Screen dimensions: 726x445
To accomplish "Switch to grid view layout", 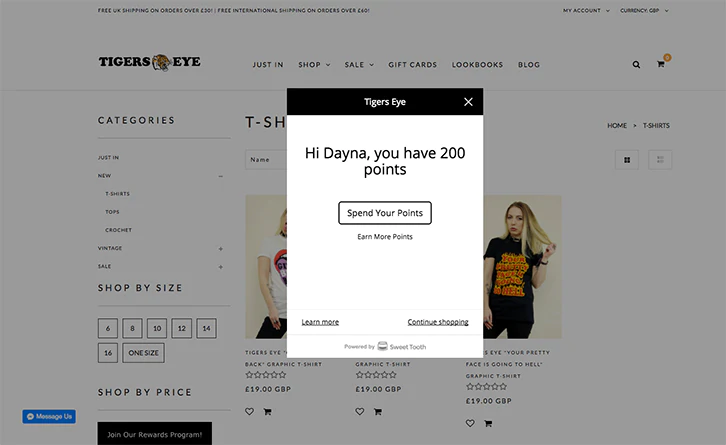I will [627, 160].
